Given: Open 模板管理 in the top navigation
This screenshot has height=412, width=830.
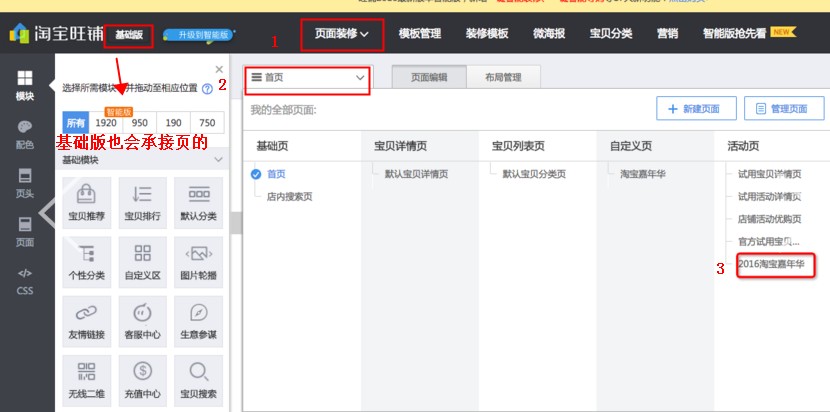Looking at the screenshot, I should (x=420, y=34).
